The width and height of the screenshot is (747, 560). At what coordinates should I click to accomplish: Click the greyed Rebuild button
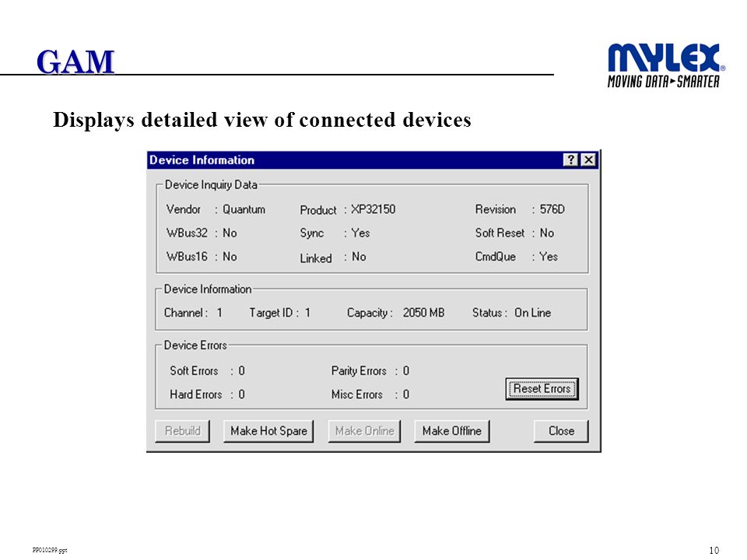182,431
